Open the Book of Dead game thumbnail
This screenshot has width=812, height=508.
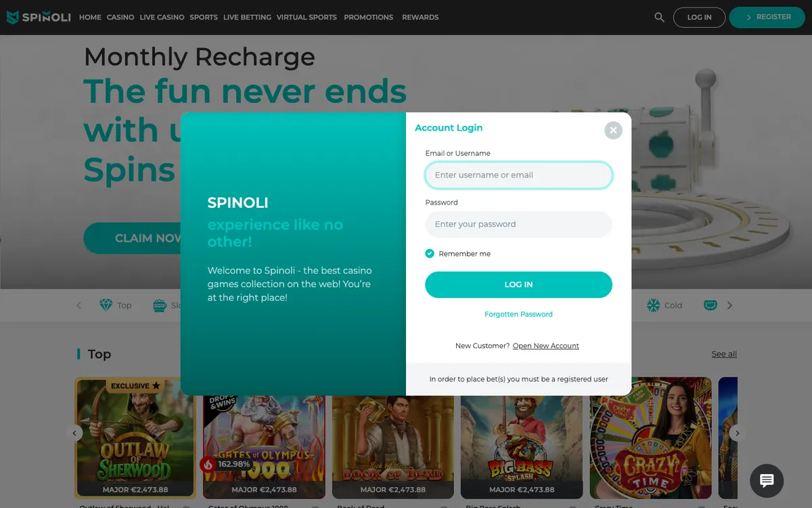pos(393,446)
